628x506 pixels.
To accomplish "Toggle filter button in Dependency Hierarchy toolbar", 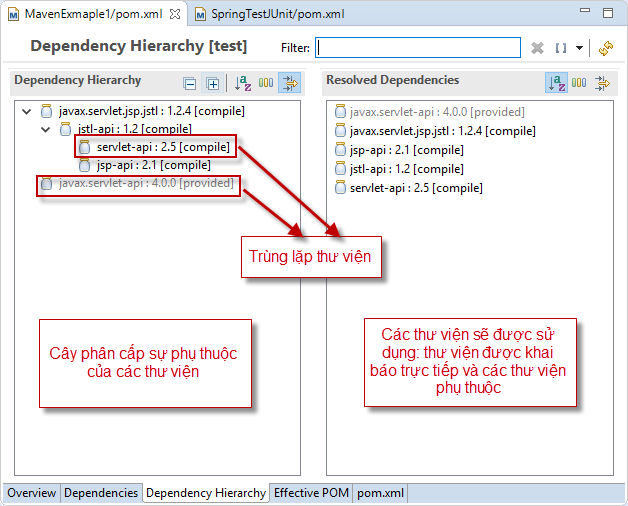I will [x=290, y=83].
